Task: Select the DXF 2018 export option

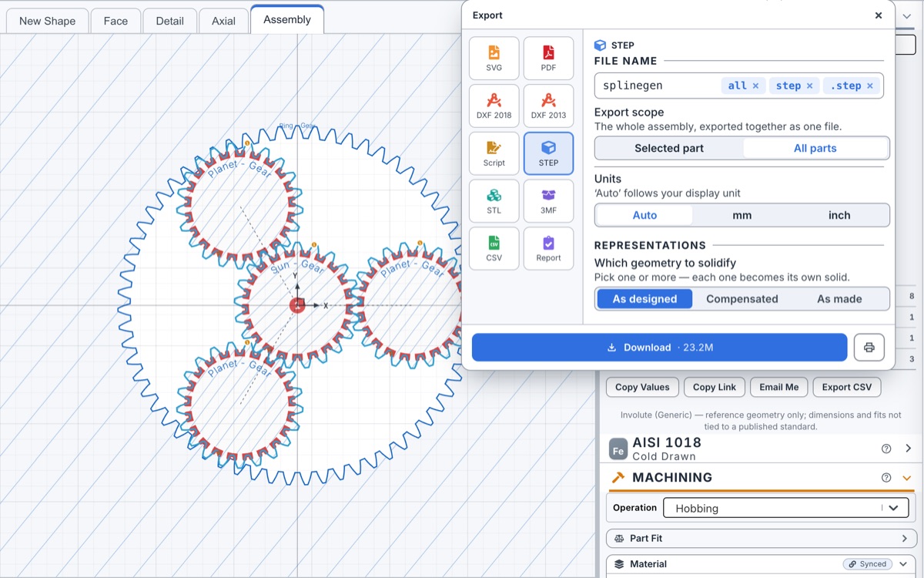Action: pyautogui.click(x=494, y=106)
